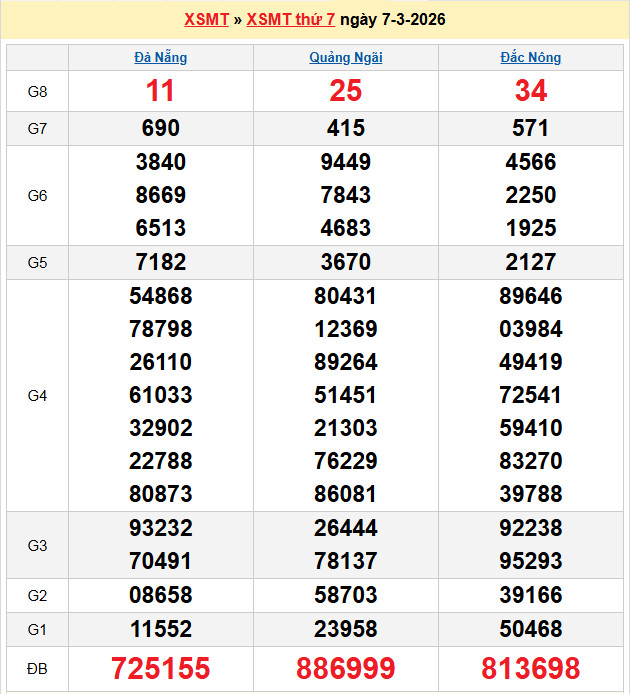Click Đà Nẵng special prize 725155
630x694 pixels.
(161, 669)
